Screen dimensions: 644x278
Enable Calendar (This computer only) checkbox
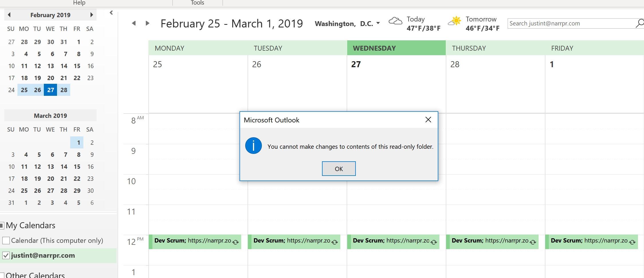pos(6,241)
